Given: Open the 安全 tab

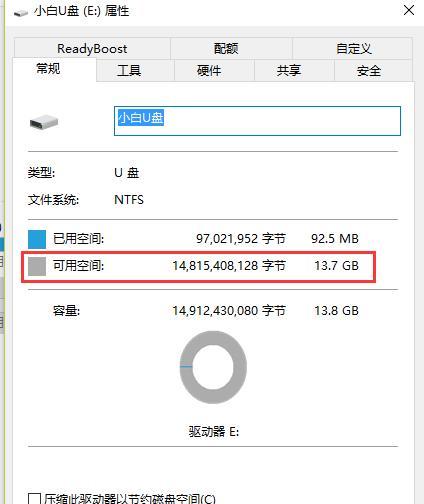Looking at the screenshot, I should pos(369,71).
